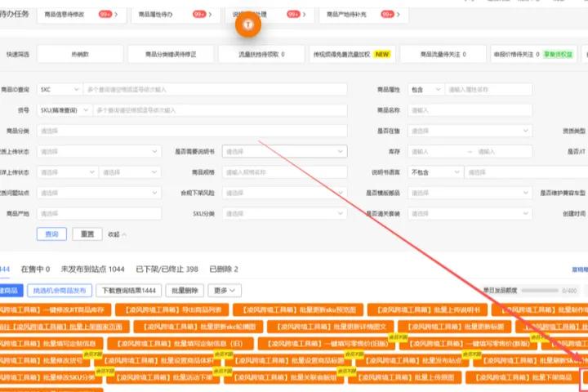This screenshot has height=392, width=588.
Task: Switch to the 在售中 0 tab
Action: click(35, 269)
